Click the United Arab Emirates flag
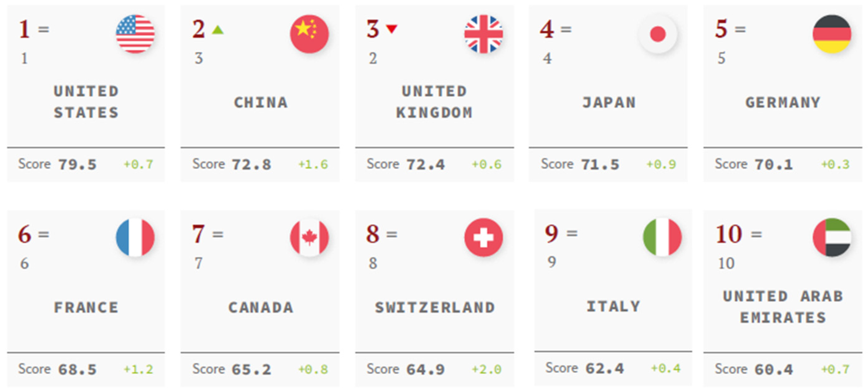This screenshot has height=389, width=868. coord(832,237)
